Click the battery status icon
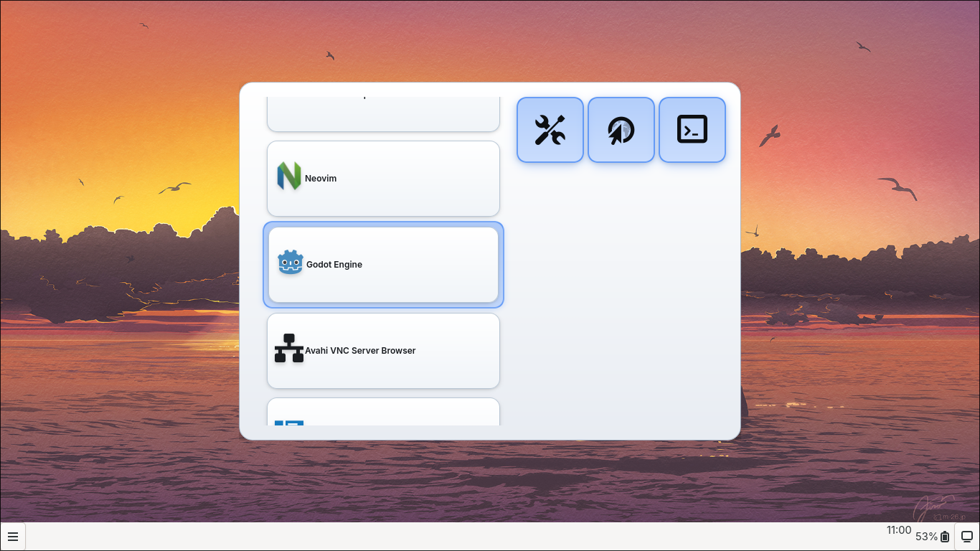 (945, 537)
